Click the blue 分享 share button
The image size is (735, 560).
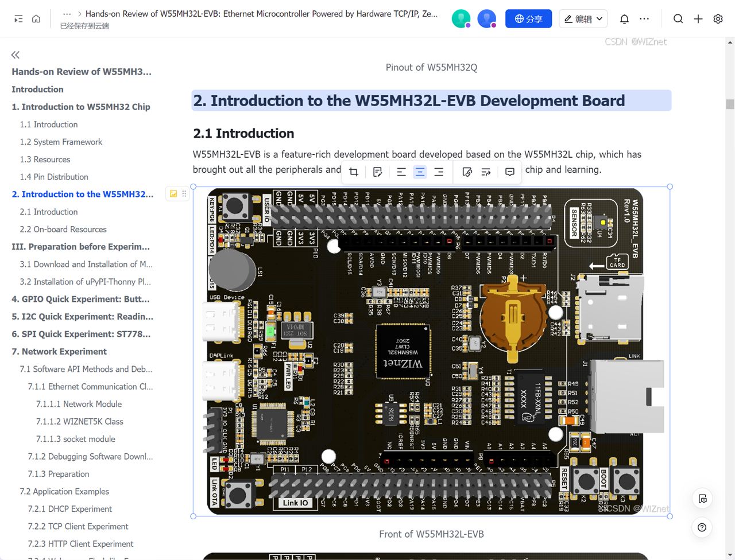pyautogui.click(x=528, y=19)
